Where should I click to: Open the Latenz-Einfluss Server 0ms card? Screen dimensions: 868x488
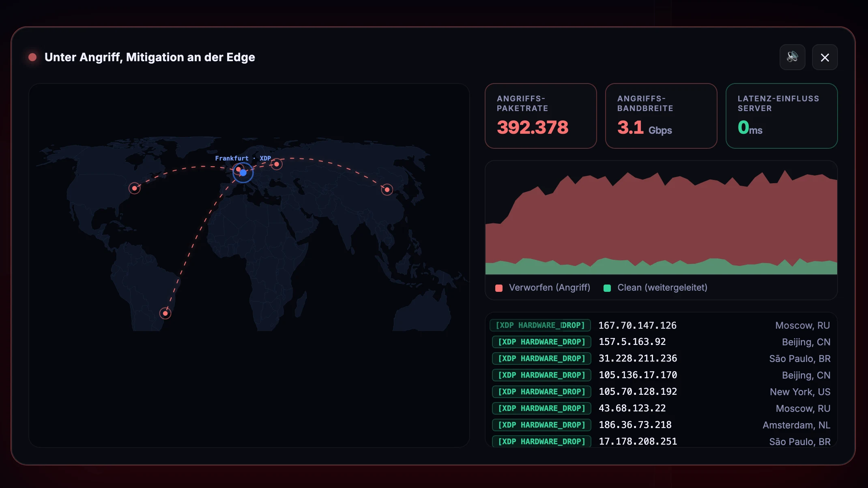[x=782, y=116]
